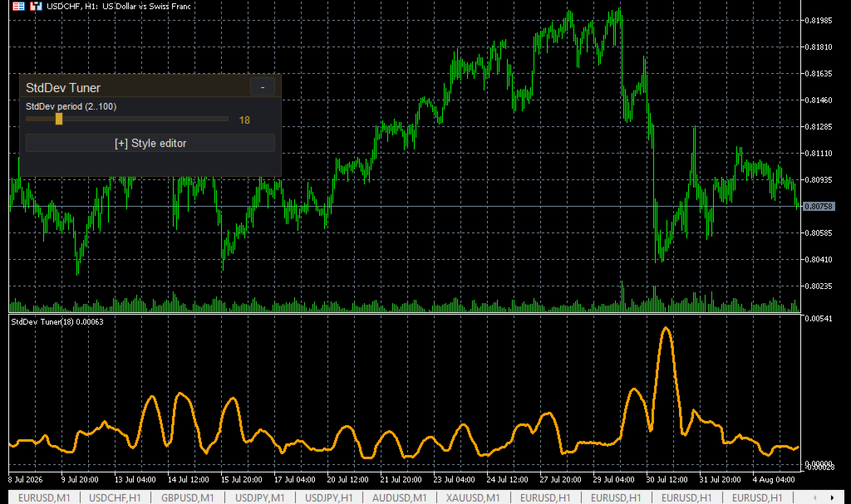Click the StdDev period (2..100) label
851x504 pixels.
point(71,106)
